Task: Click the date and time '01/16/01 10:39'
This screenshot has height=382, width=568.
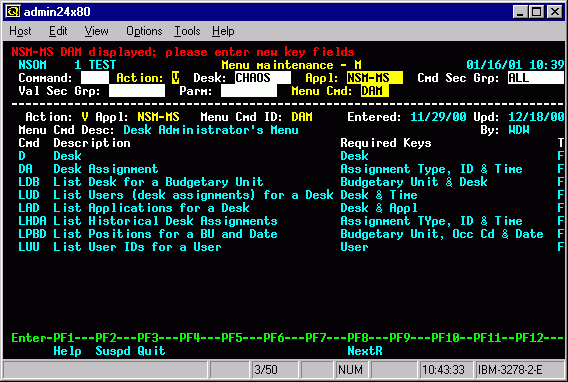Action: [x=515, y=65]
